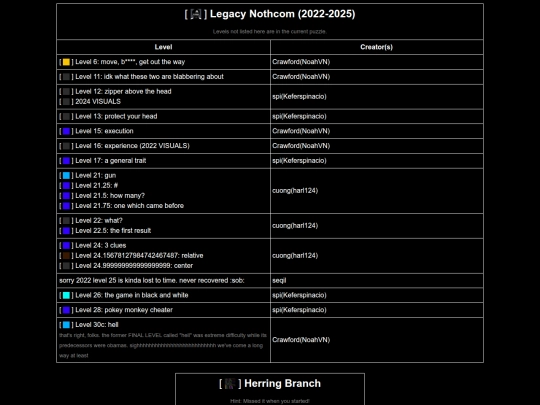Click the light blue icon beside Level 21: gun
This screenshot has height=405, width=540.
(x=66, y=176)
